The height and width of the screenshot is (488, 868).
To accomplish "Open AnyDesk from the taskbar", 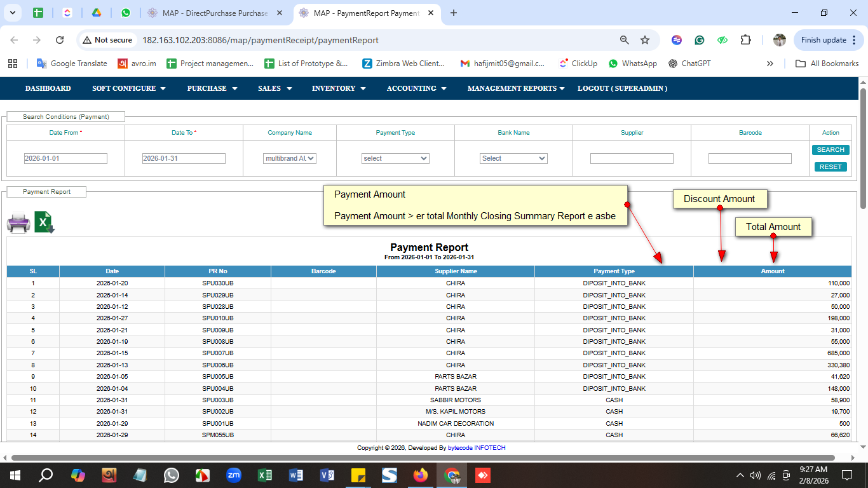I will tap(483, 475).
